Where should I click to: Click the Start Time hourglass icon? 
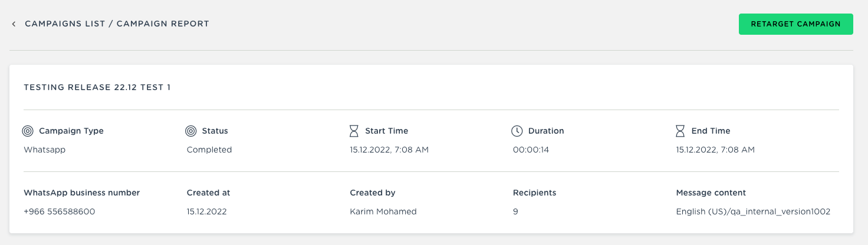point(354,131)
